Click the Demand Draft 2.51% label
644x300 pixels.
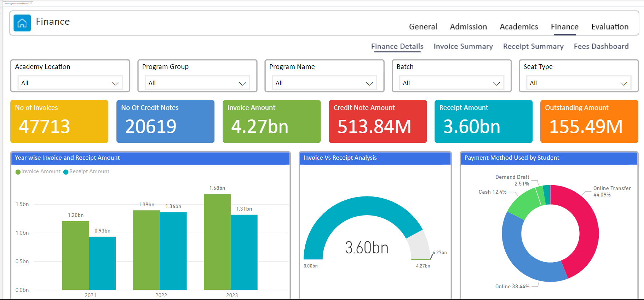[x=512, y=180]
